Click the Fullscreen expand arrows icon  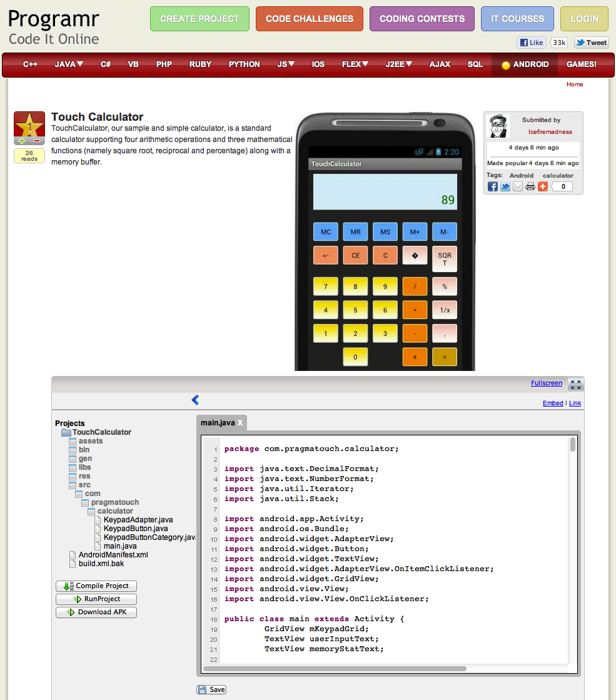575,384
